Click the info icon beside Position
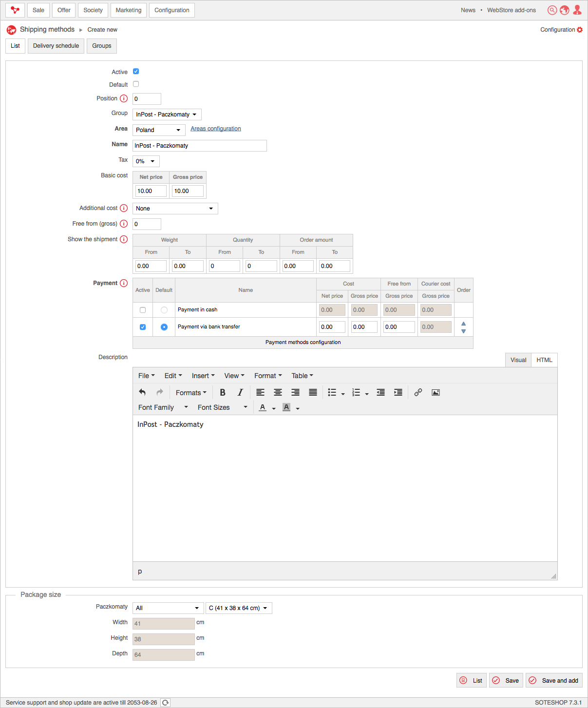The width and height of the screenshot is (588, 708). click(124, 98)
